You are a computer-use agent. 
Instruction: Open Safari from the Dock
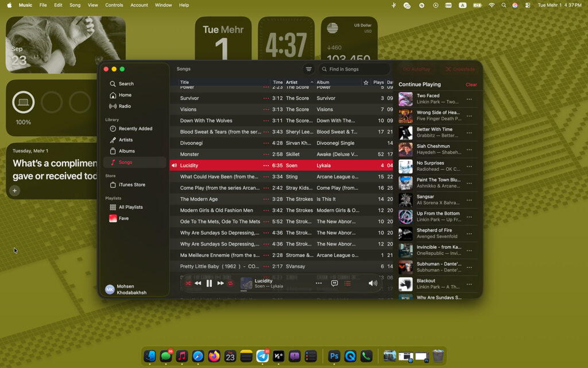(x=198, y=356)
